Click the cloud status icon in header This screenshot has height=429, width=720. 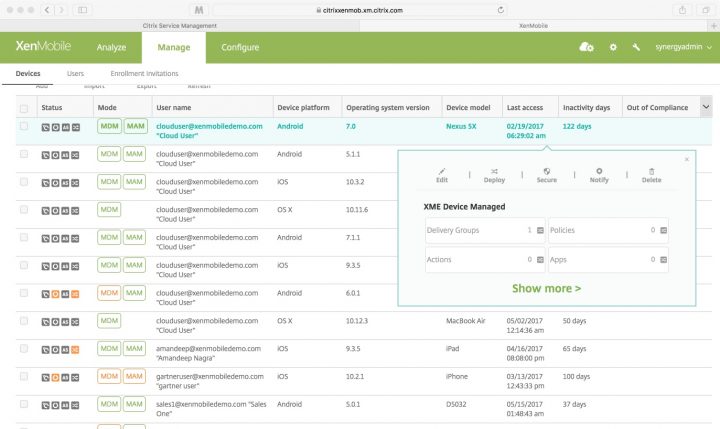coord(587,47)
